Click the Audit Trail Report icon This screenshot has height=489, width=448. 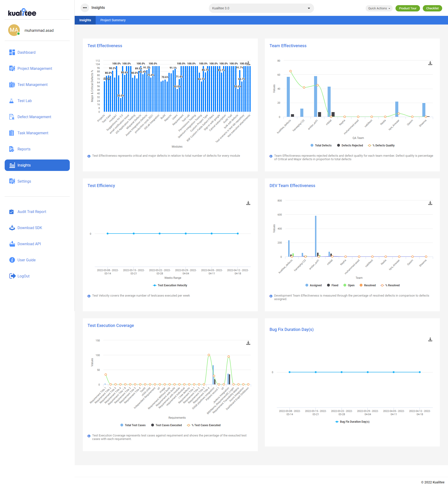pos(11,212)
